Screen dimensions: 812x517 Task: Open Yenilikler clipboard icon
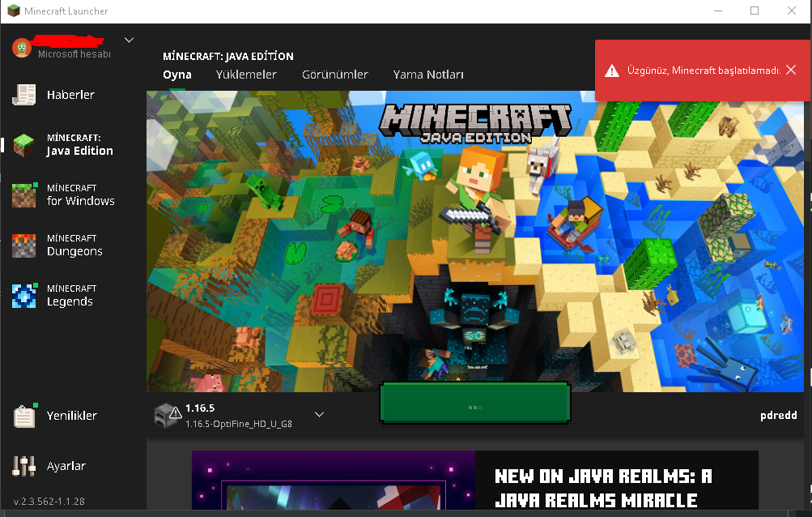[x=24, y=416]
